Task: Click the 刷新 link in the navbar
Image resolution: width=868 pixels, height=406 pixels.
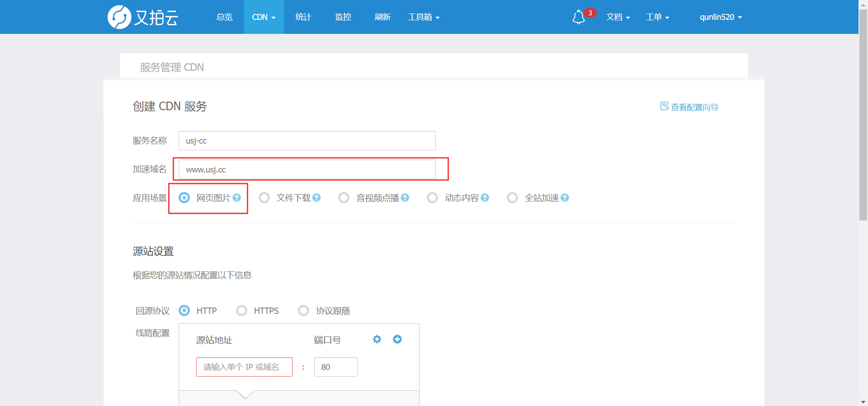Action: (x=382, y=17)
